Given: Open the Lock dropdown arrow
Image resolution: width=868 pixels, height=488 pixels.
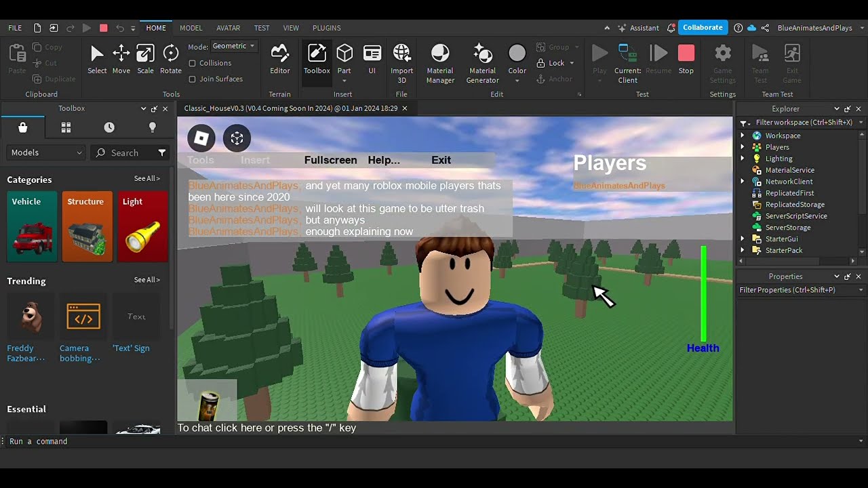Looking at the screenshot, I should pyautogui.click(x=572, y=63).
